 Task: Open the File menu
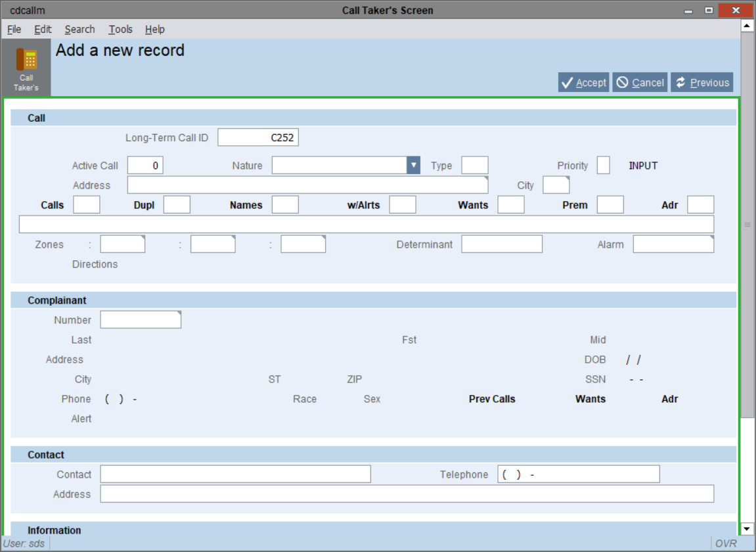point(14,30)
